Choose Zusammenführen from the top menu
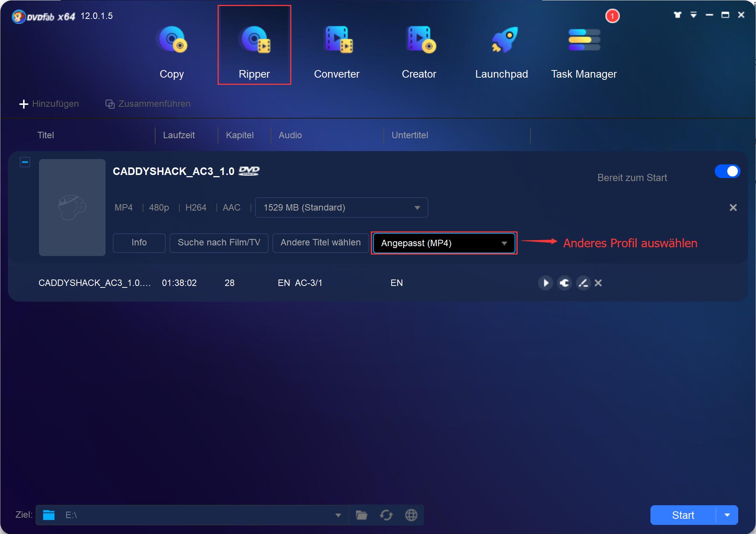This screenshot has height=534, width=756. (x=148, y=104)
